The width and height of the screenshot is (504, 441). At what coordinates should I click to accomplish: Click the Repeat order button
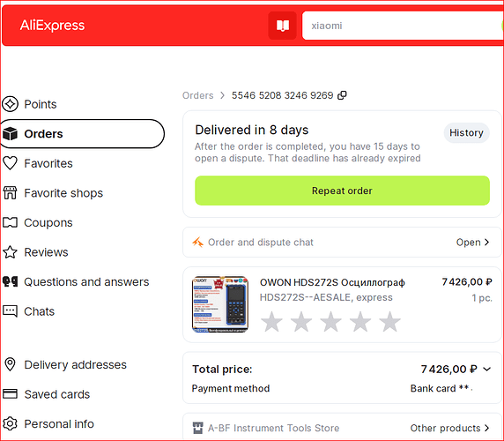click(x=342, y=191)
